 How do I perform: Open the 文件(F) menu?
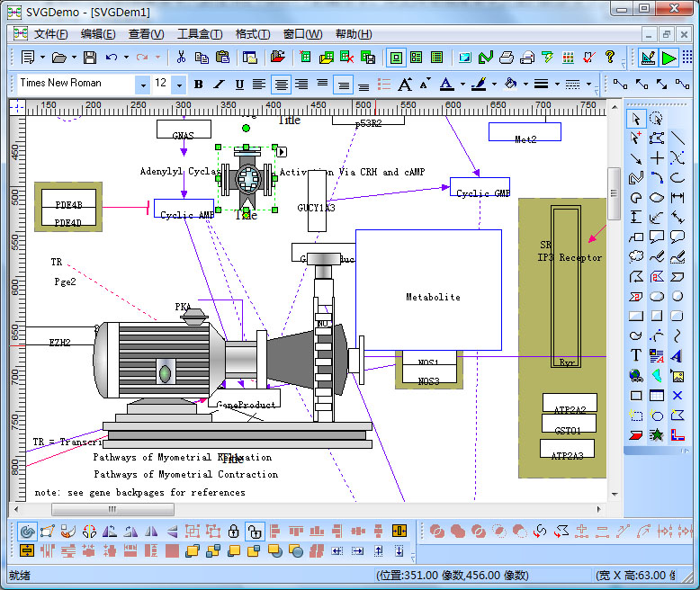tap(50, 34)
